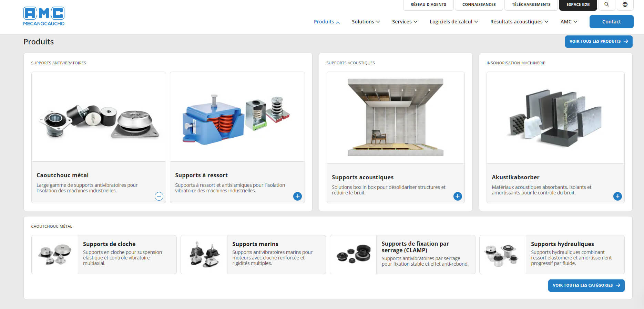Go to Réseau d'agents tab

[x=428, y=4]
